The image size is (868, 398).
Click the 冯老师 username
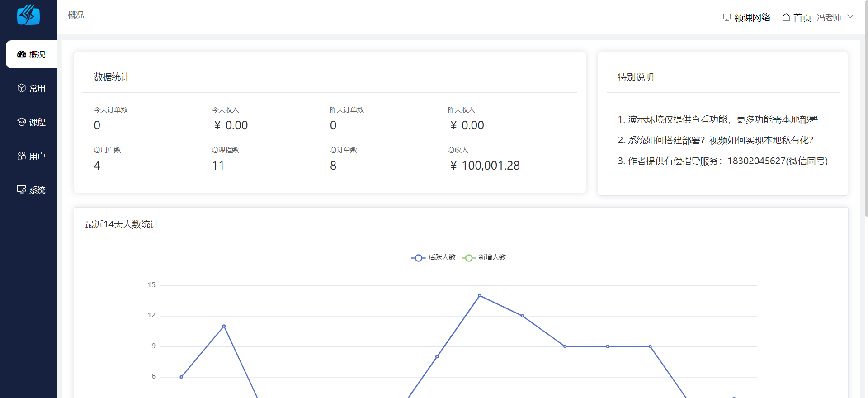click(829, 17)
